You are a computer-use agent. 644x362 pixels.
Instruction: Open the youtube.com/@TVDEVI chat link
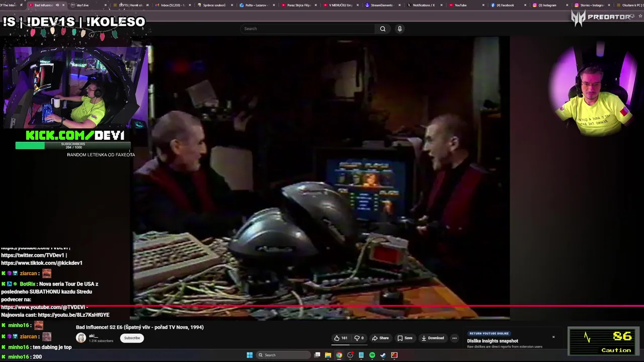coord(43,307)
